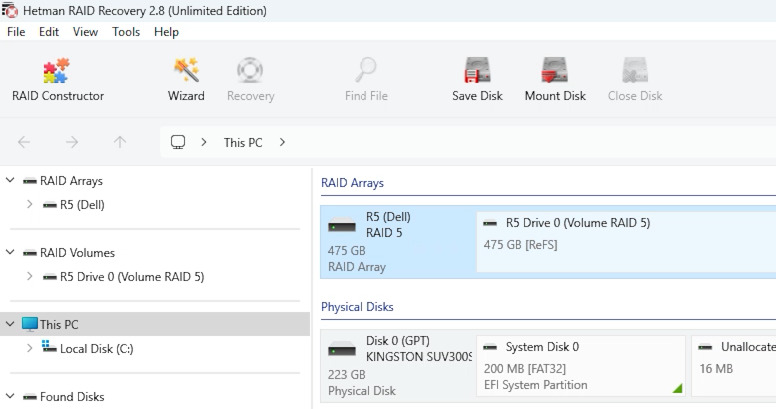Screen dimensions: 776x409
Task: Select This PC in the address bar
Action: click(x=243, y=143)
